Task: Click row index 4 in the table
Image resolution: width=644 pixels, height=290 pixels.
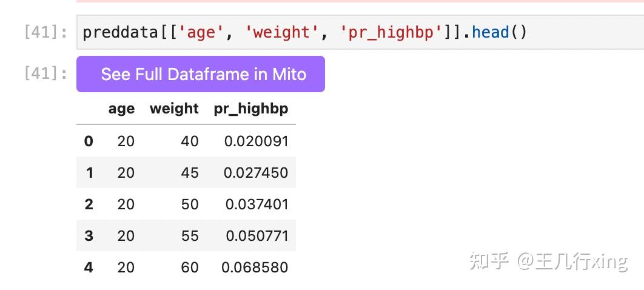Action: pos(89,267)
